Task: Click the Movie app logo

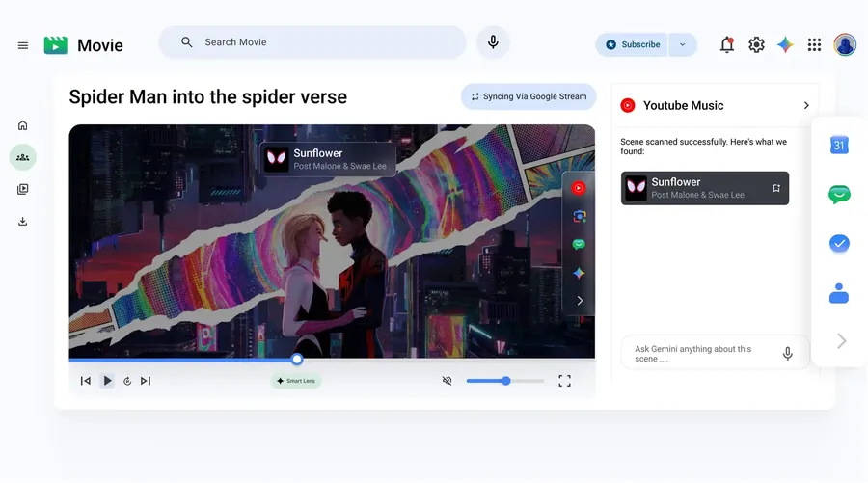Action: (56, 44)
